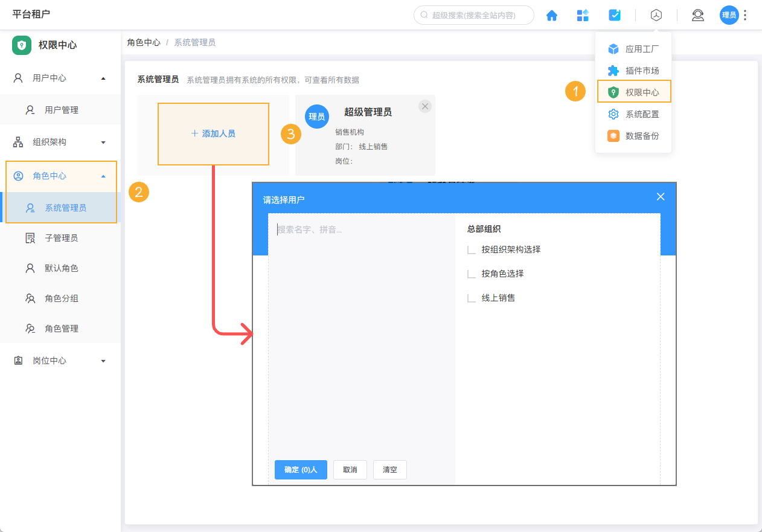Click the blue checkmark app icon
The height and width of the screenshot is (532, 762).
point(614,15)
